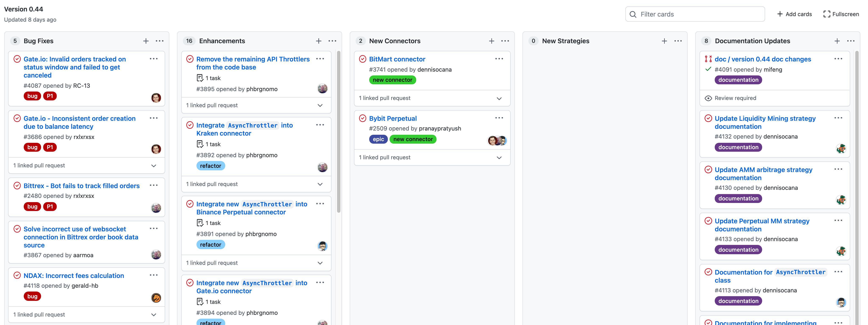Open Gate.io invalid orders tracked issue
Viewport: 868px width, 325px height.
(x=75, y=67)
